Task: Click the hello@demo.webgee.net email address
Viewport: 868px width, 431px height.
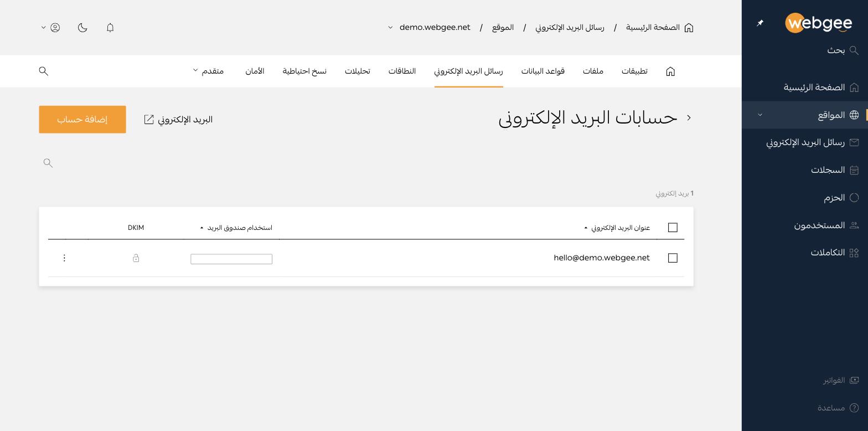Action: [602, 258]
